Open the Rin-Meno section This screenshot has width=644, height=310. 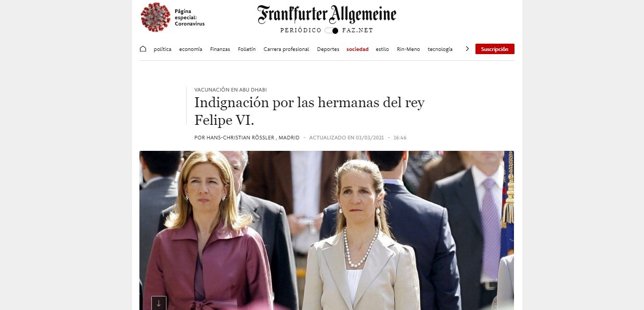pyautogui.click(x=408, y=49)
